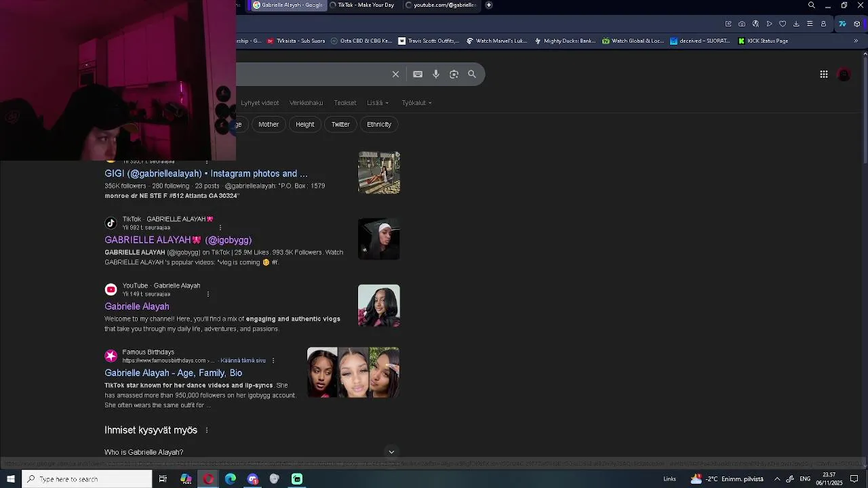Click the Twitter suggestion chip

pos(340,125)
